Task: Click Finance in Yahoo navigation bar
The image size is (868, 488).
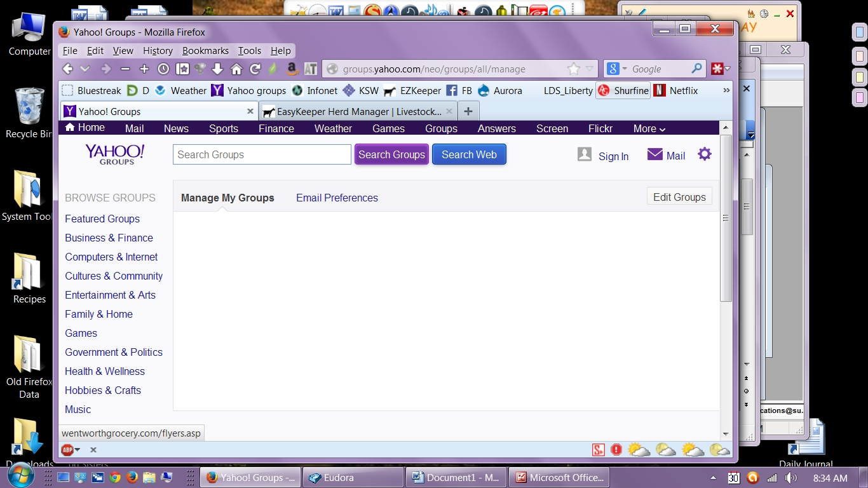Action: [276, 128]
